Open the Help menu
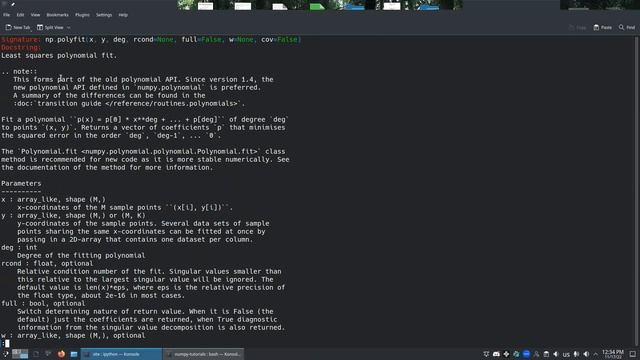The width and height of the screenshot is (640, 360). pyautogui.click(x=123, y=15)
